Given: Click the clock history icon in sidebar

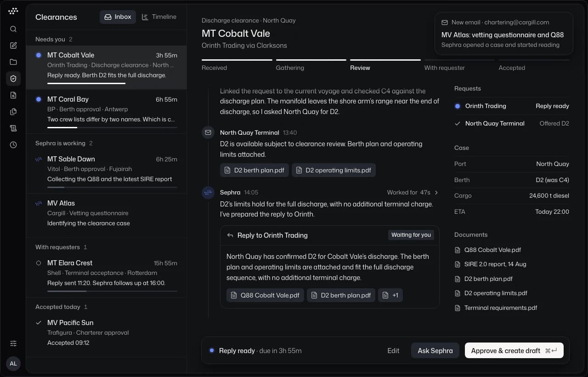Looking at the screenshot, I should pos(13,145).
